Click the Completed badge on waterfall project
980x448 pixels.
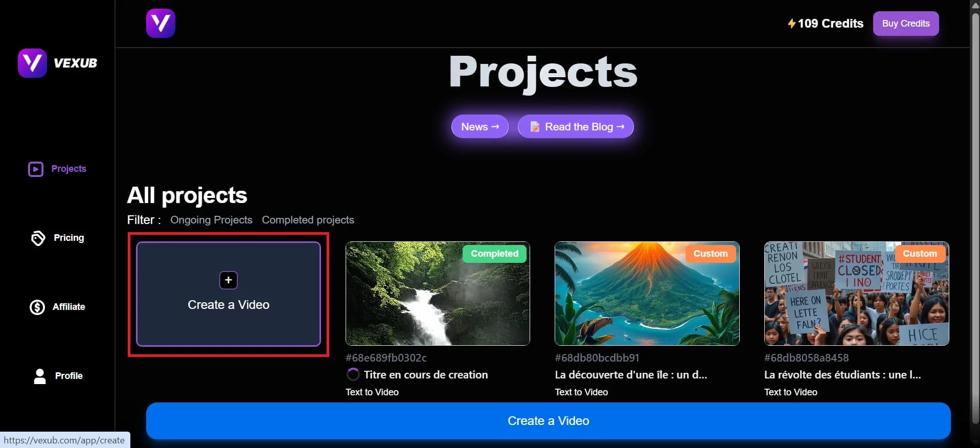494,254
